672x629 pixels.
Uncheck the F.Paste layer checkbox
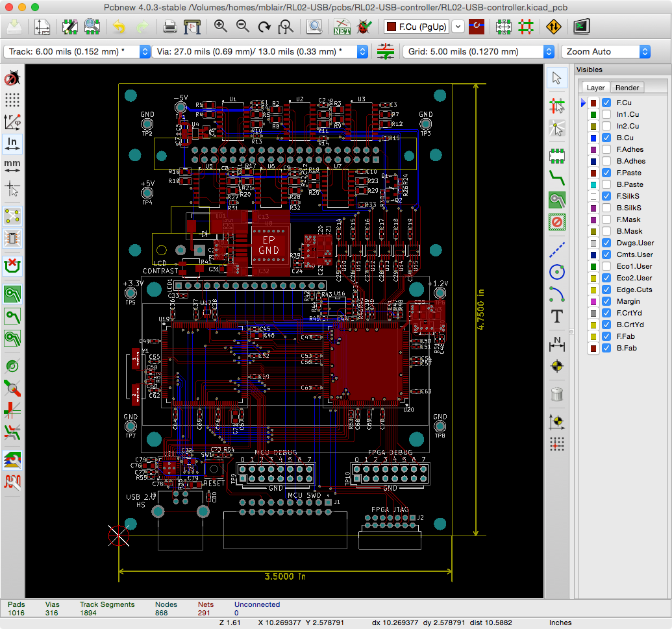coord(606,173)
